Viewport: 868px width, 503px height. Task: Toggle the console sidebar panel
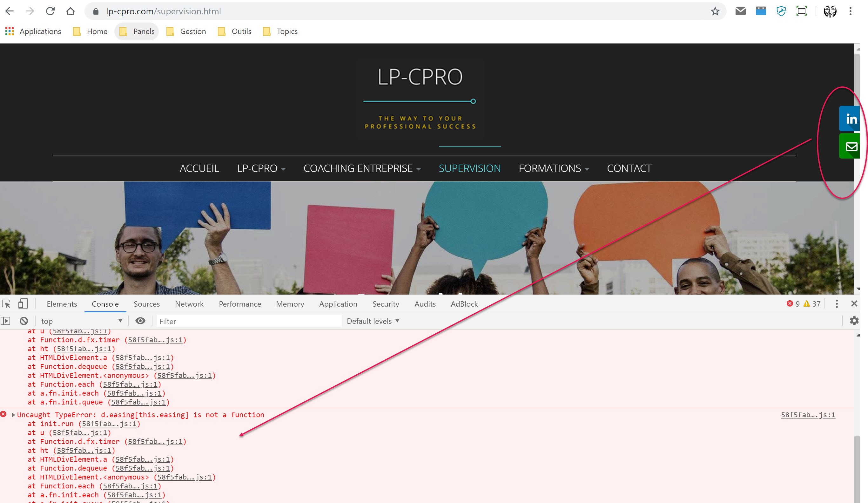pyautogui.click(x=6, y=321)
